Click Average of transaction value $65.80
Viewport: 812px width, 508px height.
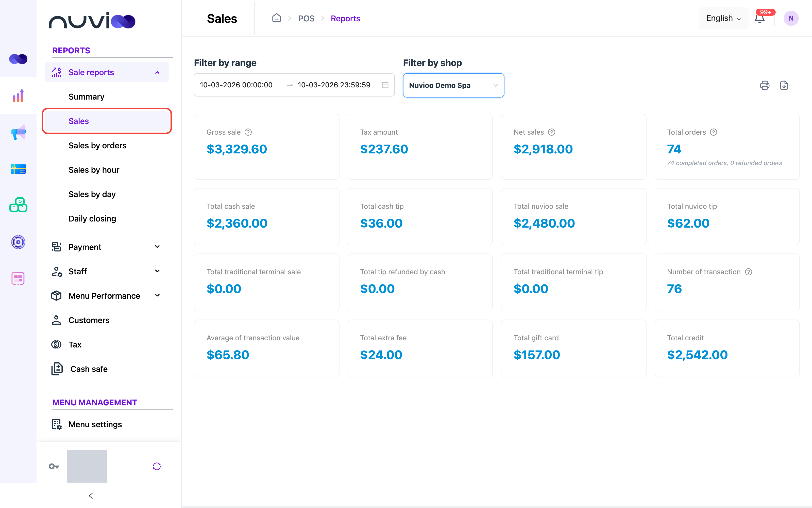(228, 355)
